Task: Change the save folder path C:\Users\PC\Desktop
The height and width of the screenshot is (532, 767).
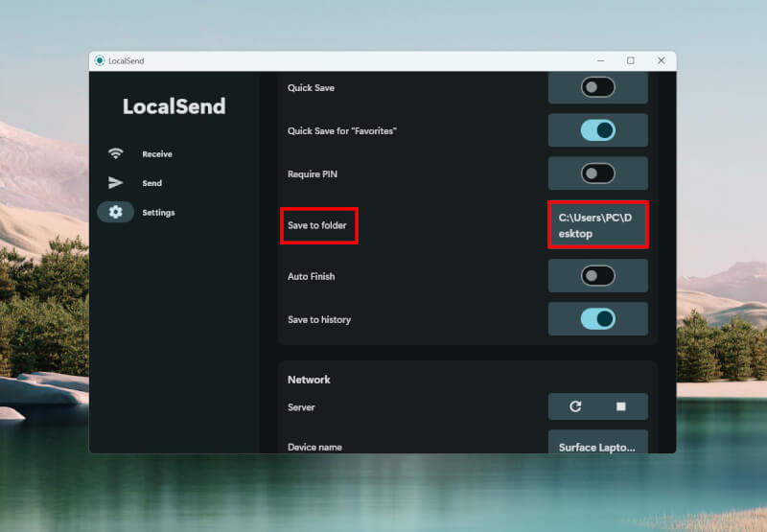Action: coord(597,225)
